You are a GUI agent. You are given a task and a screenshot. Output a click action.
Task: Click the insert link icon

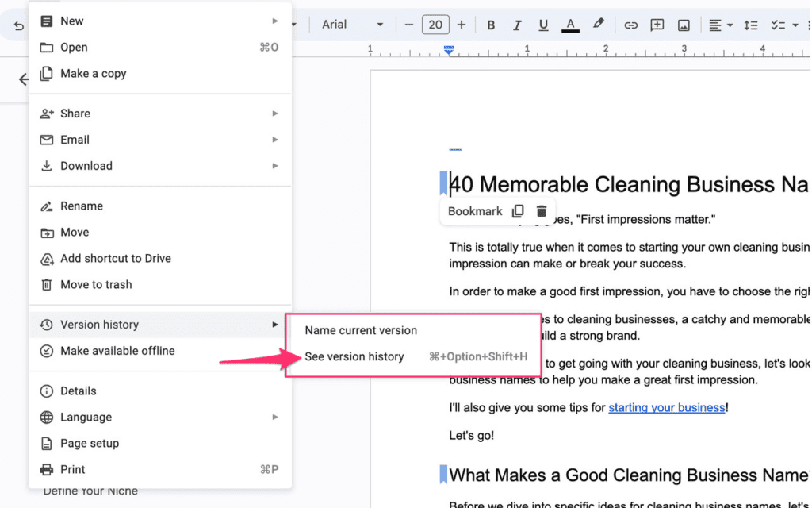(630, 25)
